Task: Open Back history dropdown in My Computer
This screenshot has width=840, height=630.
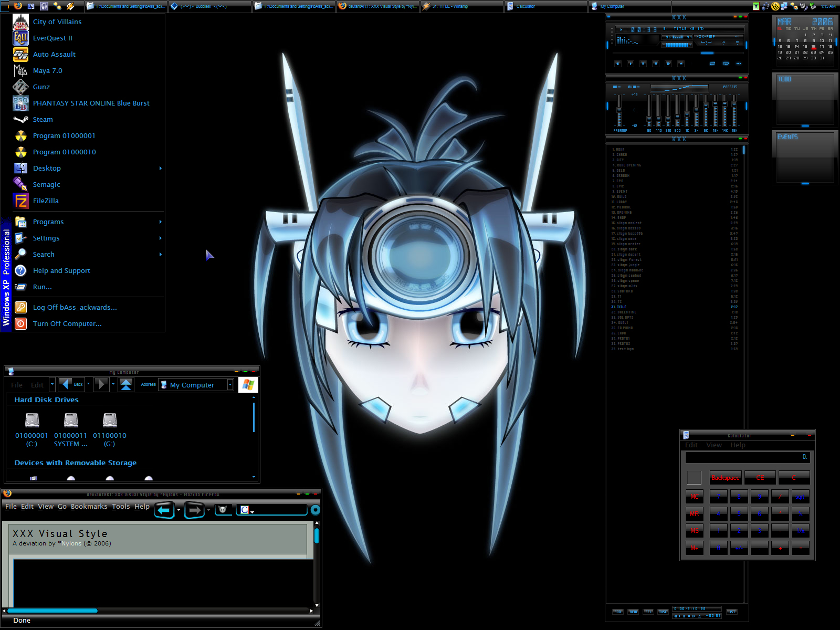Action: pos(88,384)
